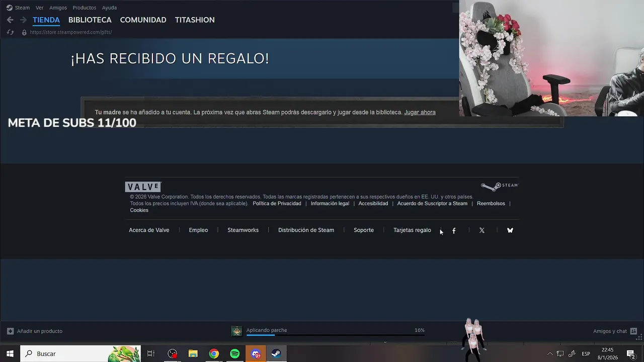The height and width of the screenshot is (362, 644).
Task: Open the Ayuda menu
Action: click(x=110, y=8)
